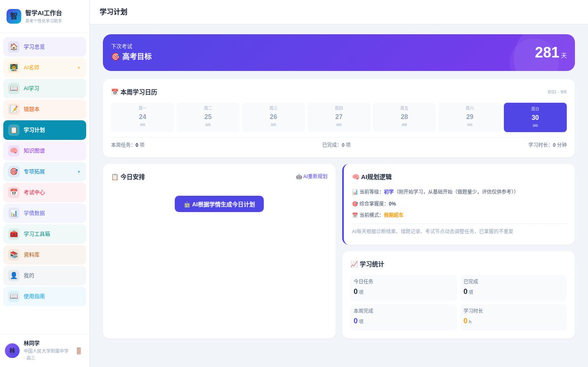Expand the AI名师 submenu arrow
Screen dimensions: 588x367
79,68
